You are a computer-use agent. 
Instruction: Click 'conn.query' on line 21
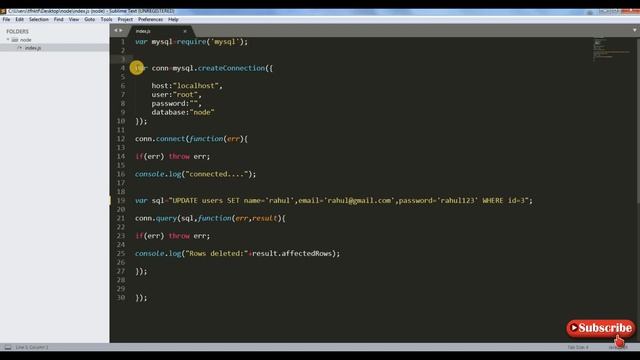156,218
